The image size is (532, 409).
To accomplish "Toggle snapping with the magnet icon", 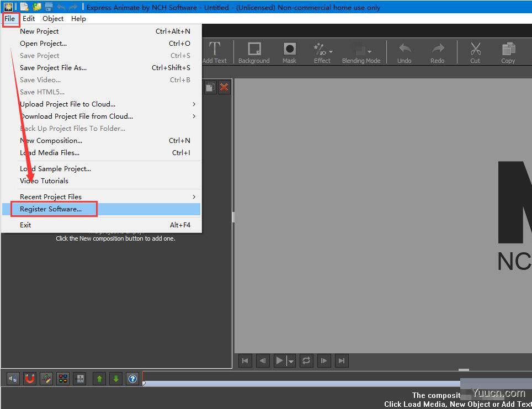I will pos(29,379).
